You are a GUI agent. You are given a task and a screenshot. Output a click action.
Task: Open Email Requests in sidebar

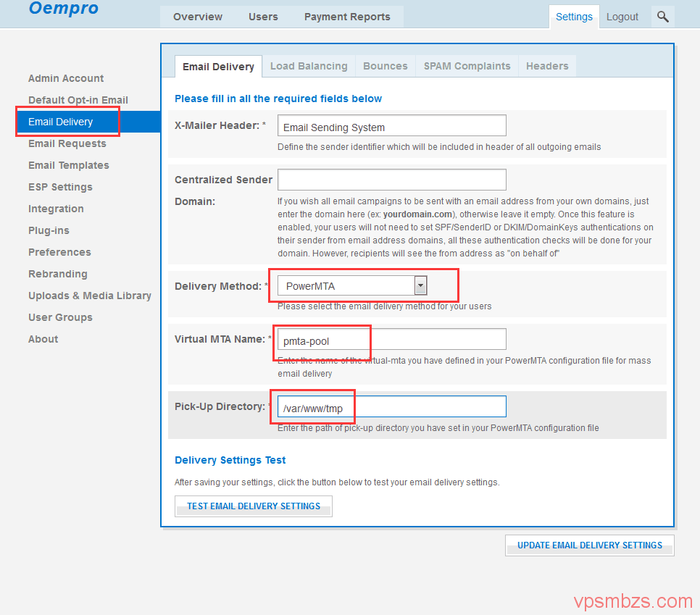tap(67, 143)
